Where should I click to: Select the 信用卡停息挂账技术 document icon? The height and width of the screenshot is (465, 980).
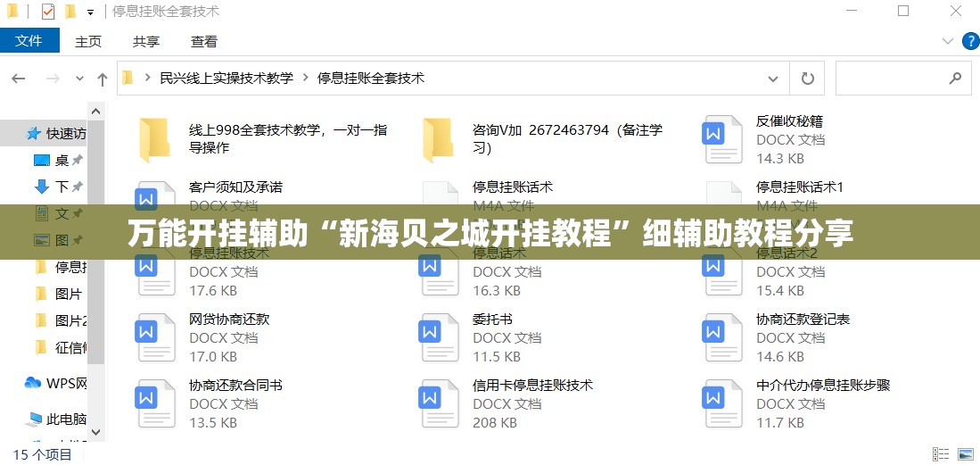438,403
